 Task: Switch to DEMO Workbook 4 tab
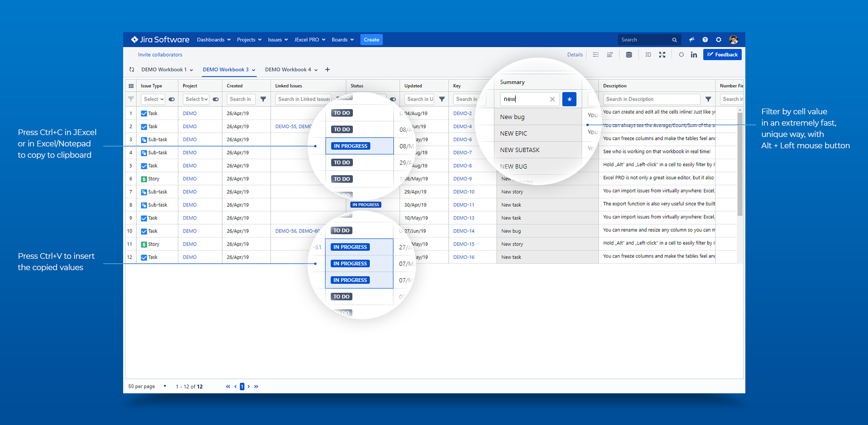[288, 69]
